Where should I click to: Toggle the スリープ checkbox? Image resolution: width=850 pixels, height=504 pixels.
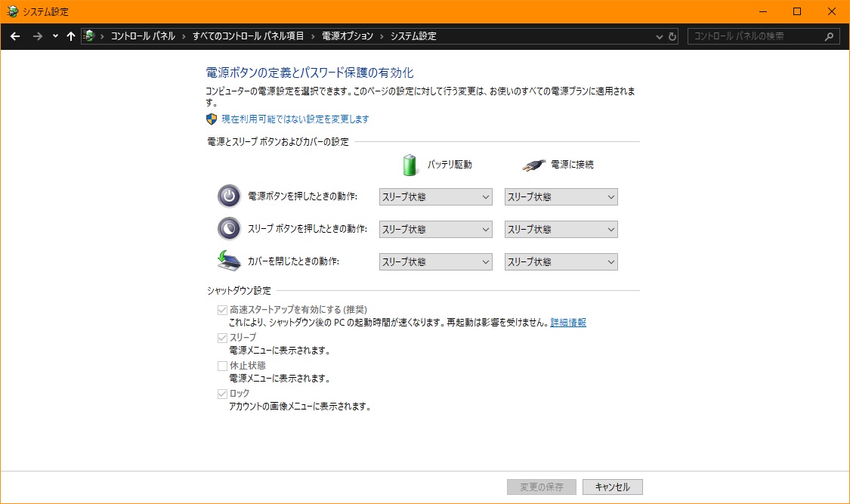[222, 338]
